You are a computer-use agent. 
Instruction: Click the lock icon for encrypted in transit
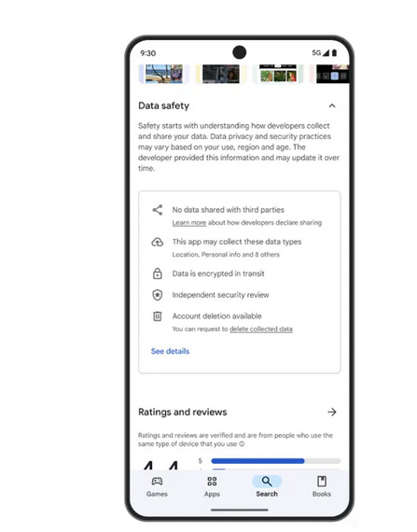tap(158, 273)
